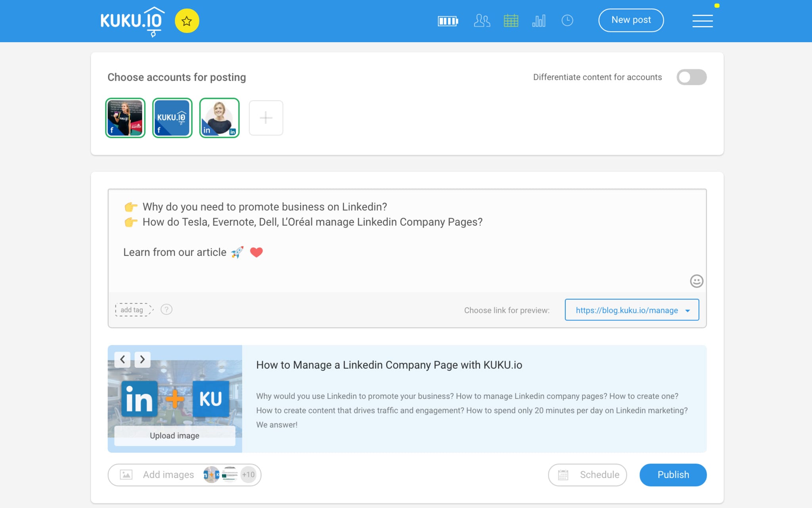This screenshot has height=508, width=812.
Task: Select first suggested image thumbnail
Action: pyautogui.click(x=211, y=475)
